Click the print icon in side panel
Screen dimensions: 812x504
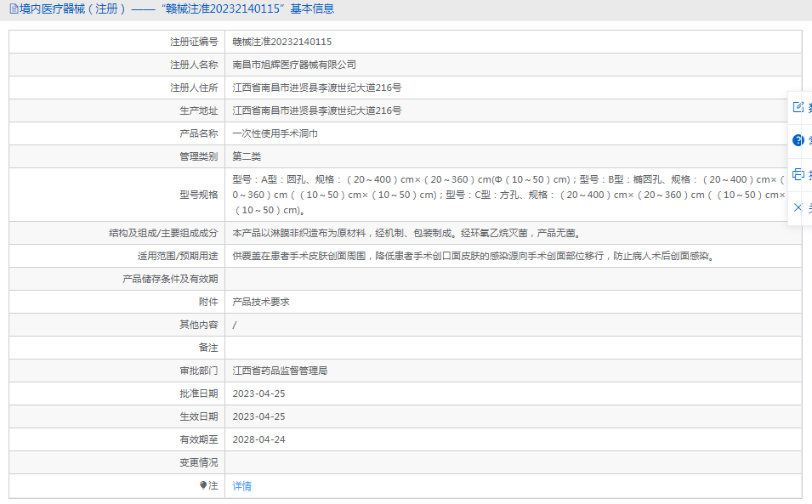[798, 174]
